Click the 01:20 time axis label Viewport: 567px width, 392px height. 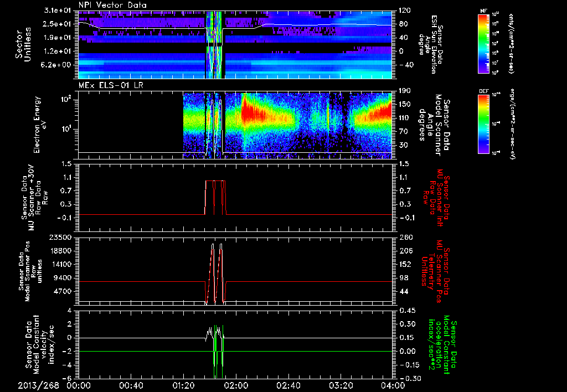click(x=183, y=385)
